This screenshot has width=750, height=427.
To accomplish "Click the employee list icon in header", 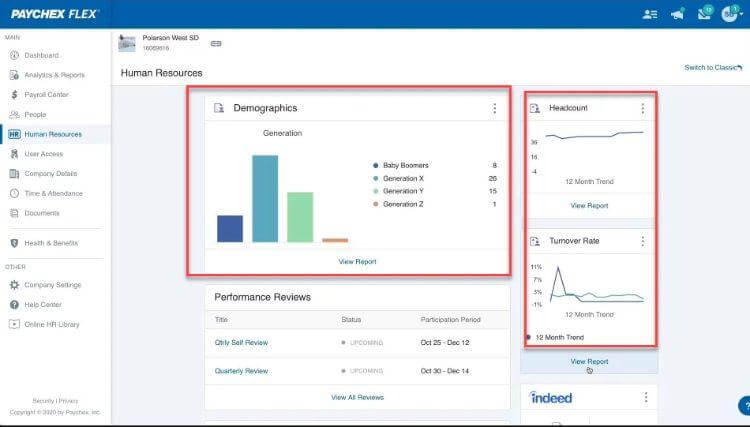I will point(651,14).
